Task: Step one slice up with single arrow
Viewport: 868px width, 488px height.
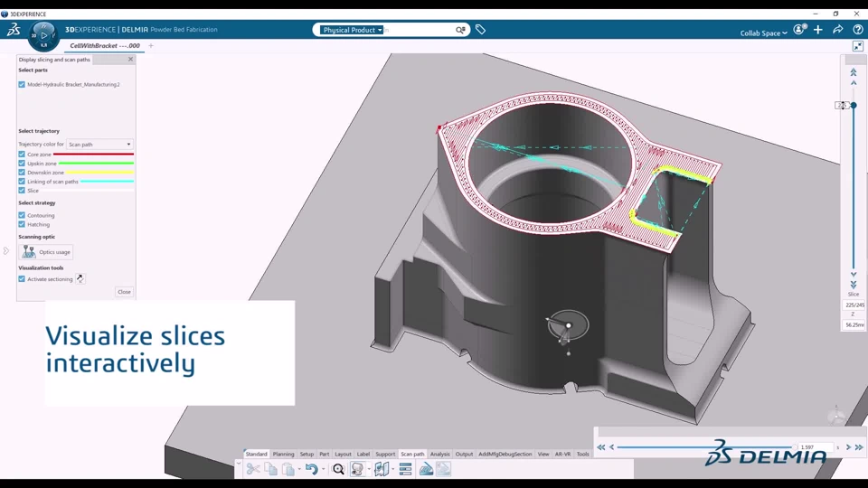Action: pos(854,83)
